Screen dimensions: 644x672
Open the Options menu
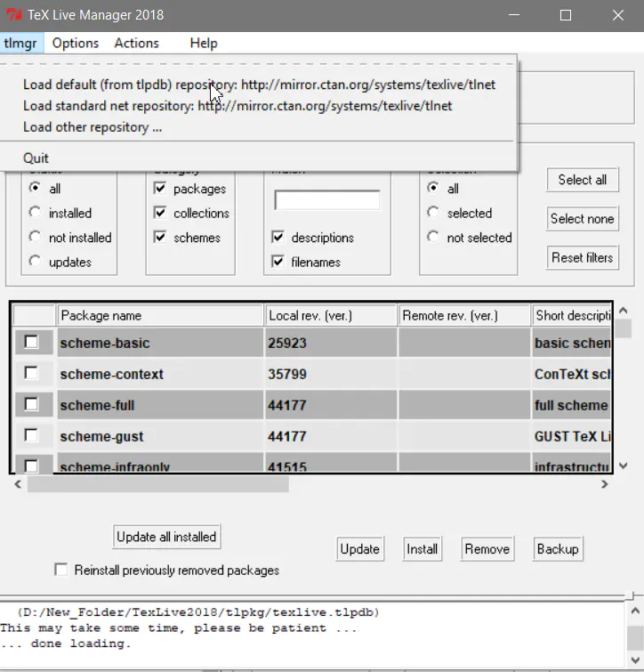(76, 44)
